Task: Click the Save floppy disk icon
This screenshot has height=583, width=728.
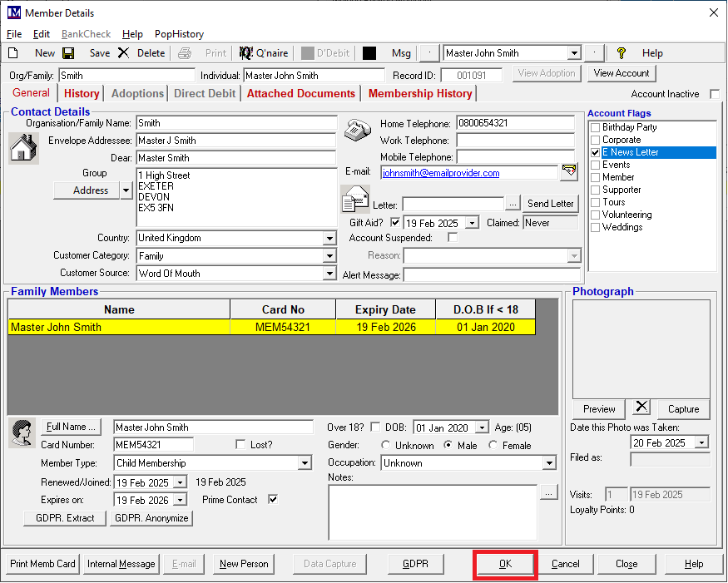Action: point(68,53)
